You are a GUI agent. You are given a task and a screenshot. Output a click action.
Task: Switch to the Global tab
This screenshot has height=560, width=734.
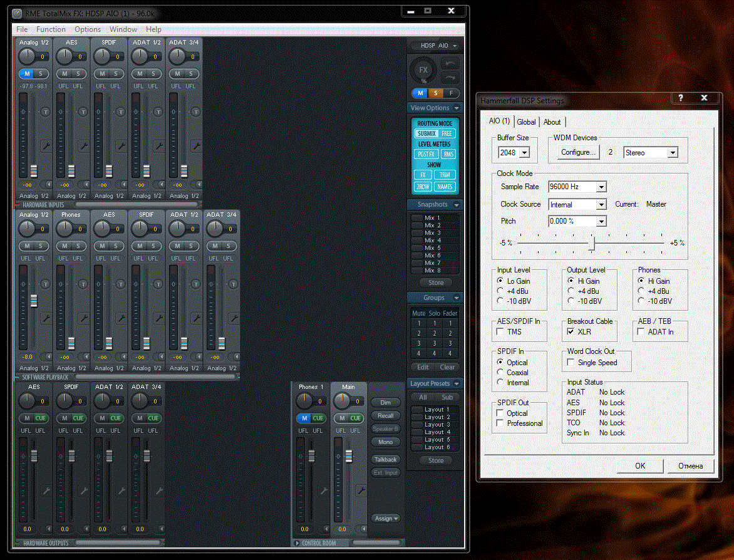point(526,122)
